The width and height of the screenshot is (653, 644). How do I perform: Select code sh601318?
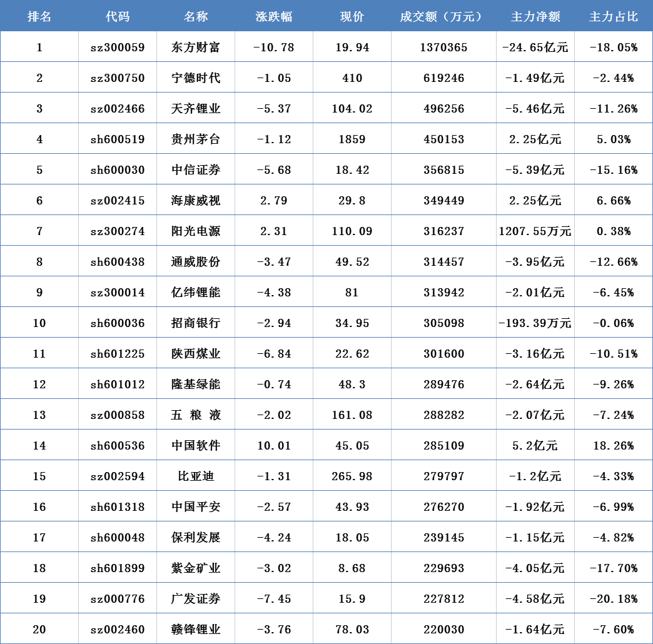tap(118, 507)
